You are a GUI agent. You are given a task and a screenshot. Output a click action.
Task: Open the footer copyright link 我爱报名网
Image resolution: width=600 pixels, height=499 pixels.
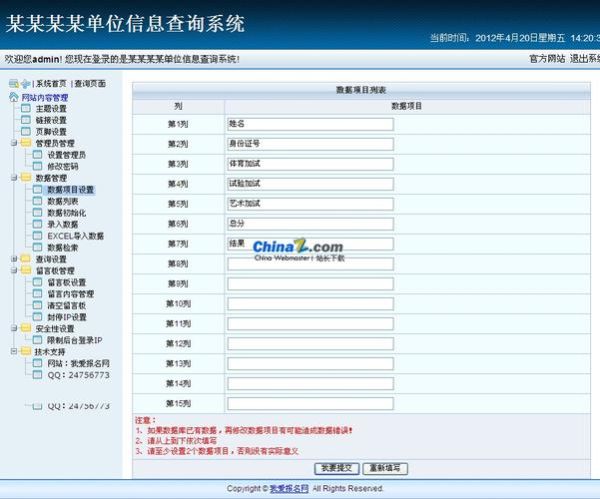[x=289, y=489]
